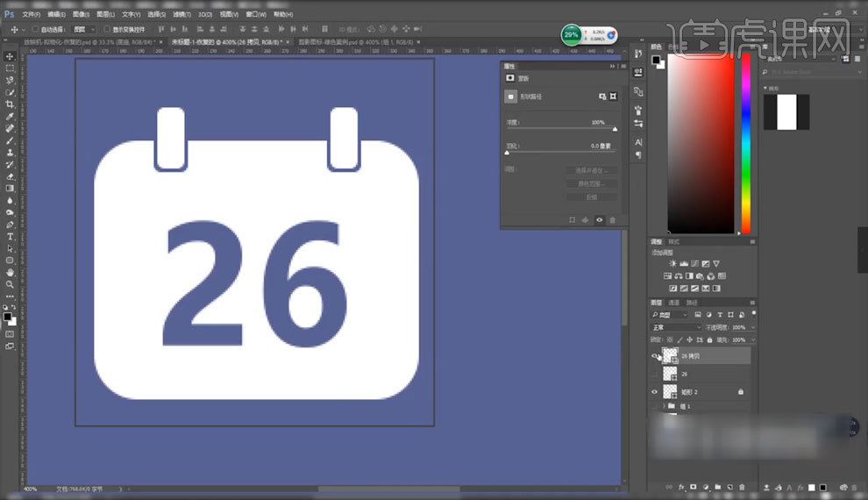The height and width of the screenshot is (500, 868).
Task: Toggle lock all padlock in Layers panel
Action: point(709,340)
